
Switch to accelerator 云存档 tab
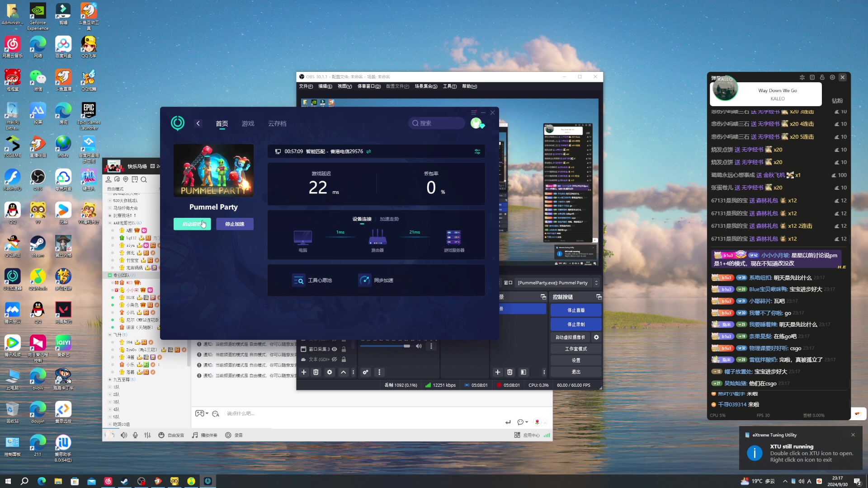pyautogui.click(x=277, y=123)
